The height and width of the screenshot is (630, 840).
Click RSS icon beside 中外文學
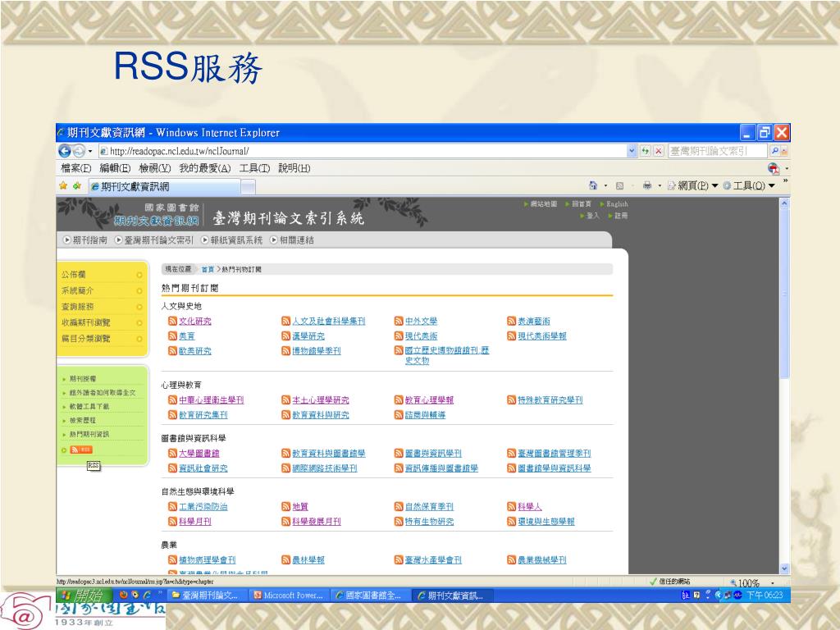399,321
